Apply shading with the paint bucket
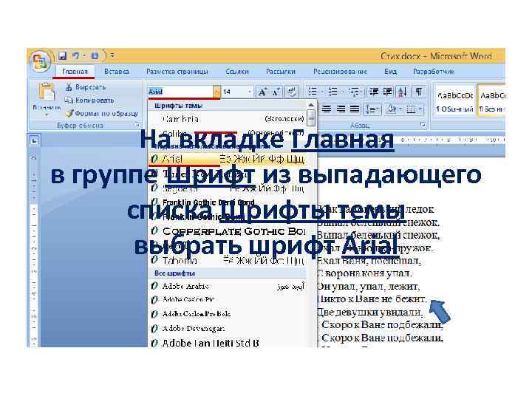This screenshot has height=399, width=532. pyautogui.click(x=392, y=109)
